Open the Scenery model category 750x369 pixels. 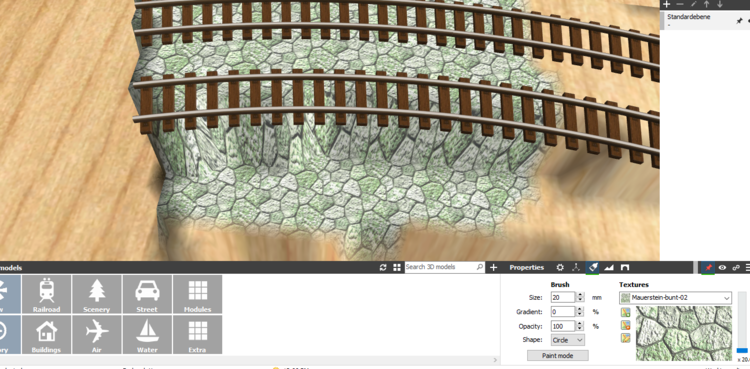click(x=97, y=294)
